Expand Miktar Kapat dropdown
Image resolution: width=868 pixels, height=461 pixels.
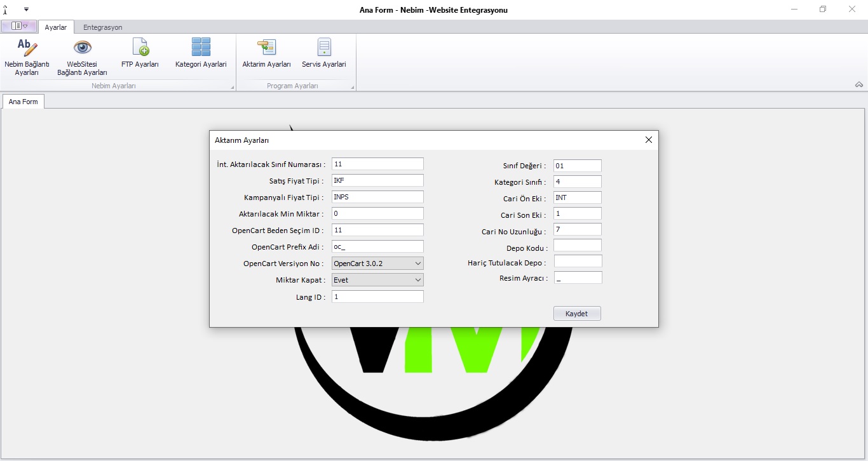[x=417, y=280]
